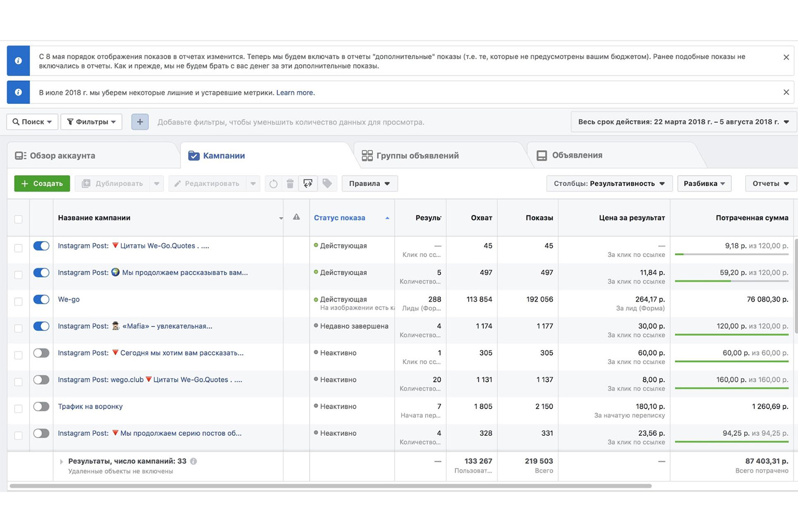Click info icon next to campaign count
The height and width of the screenshot is (532, 798).
[194, 461]
